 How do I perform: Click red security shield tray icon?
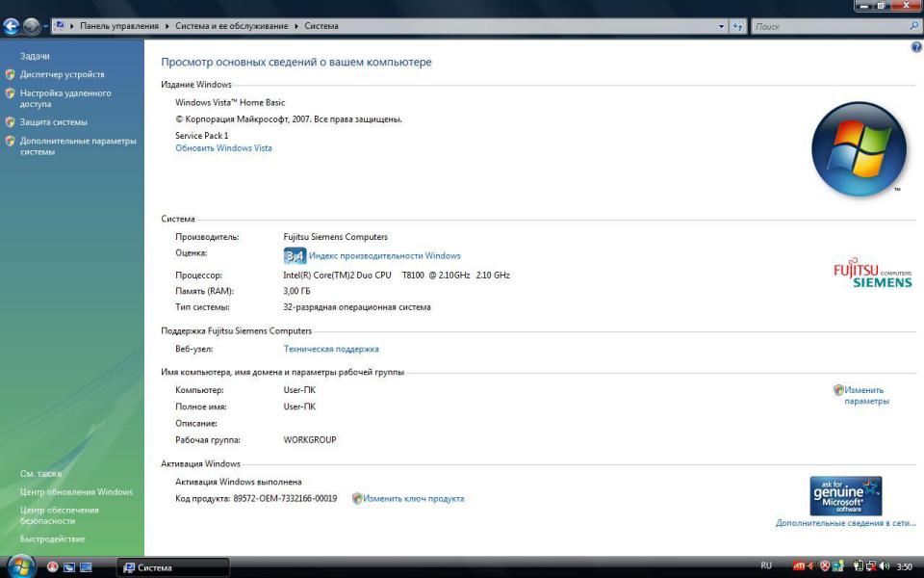825,566
